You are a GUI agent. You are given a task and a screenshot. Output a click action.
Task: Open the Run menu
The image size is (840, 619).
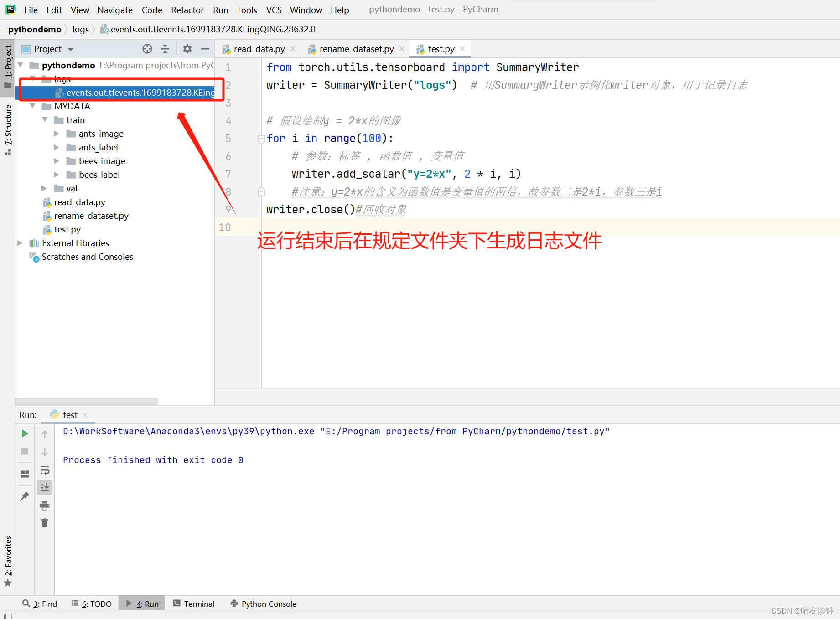(220, 10)
